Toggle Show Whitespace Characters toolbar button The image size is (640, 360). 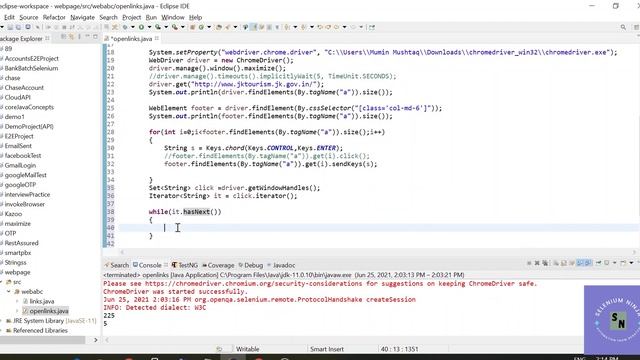[x=277, y=27]
